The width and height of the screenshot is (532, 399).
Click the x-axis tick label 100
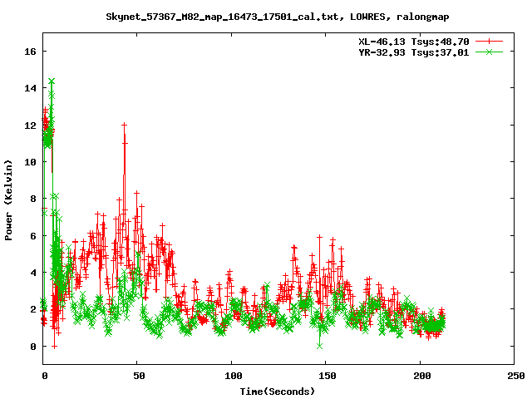[x=233, y=376]
